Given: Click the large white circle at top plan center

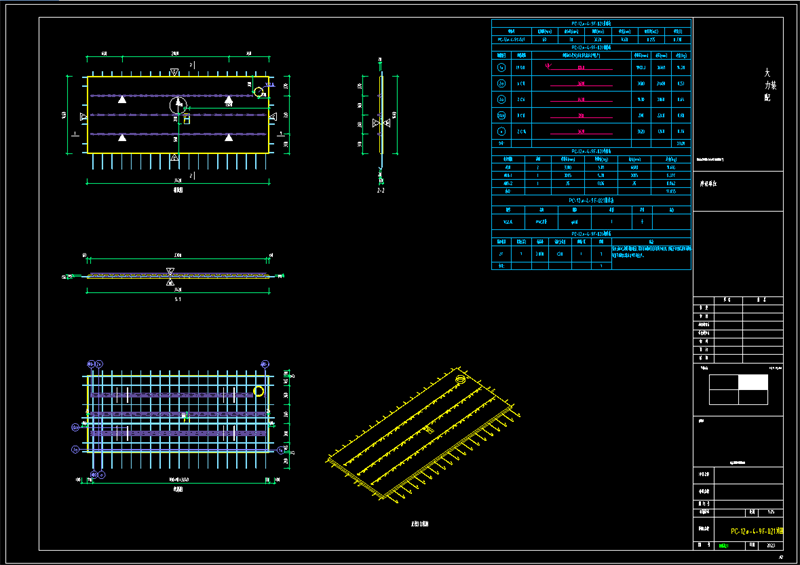Looking at the screenshot, I should point(178,106).
